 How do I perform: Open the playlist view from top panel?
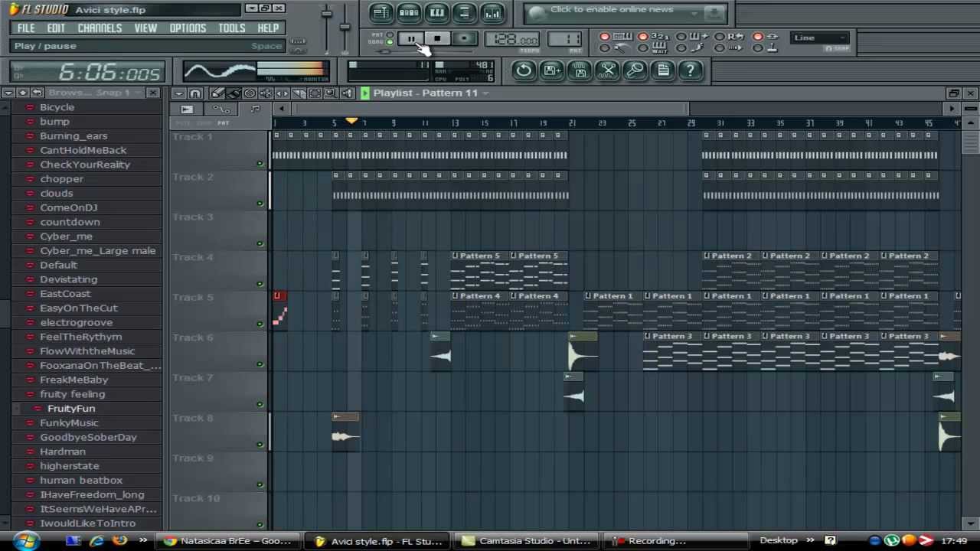click(x=381, y=12)
